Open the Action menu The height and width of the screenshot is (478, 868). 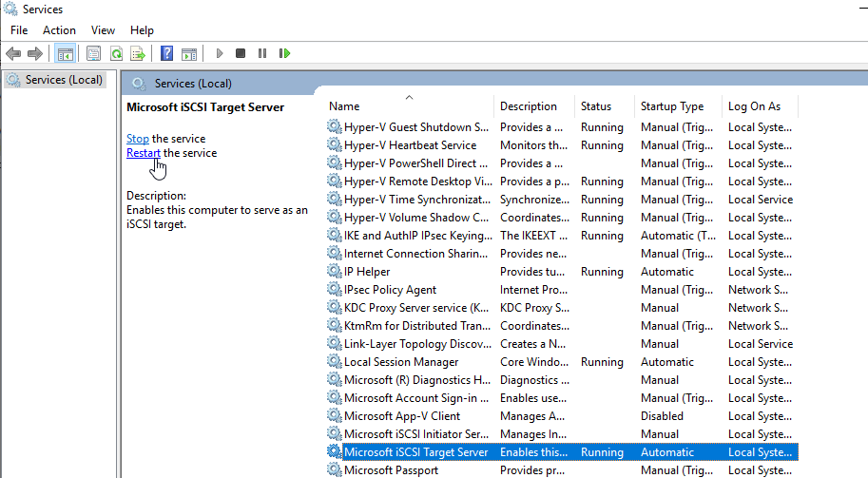(59, 30)
